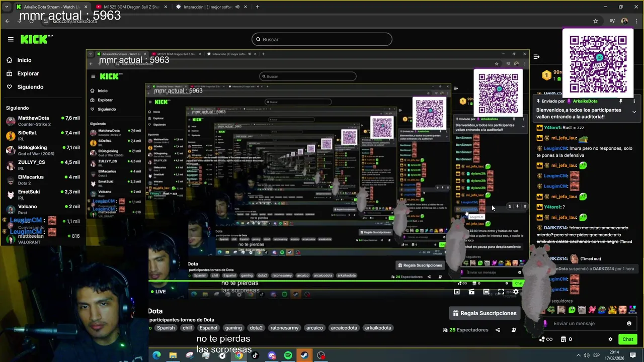Select the dota2 tag
Image resolution: width=644 pixels, height=362 pixels.
pyautogui.click(x=256, y=328)
